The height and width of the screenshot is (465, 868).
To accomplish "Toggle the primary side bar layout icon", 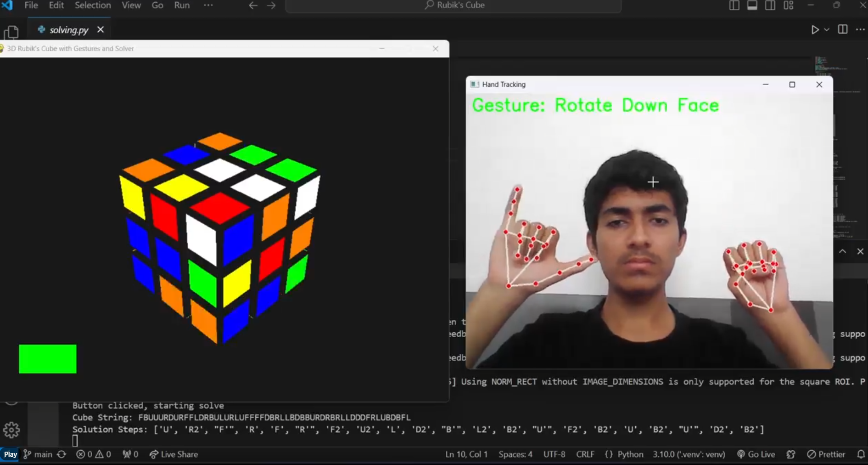I will pyautogui.click(x=734, y=5).
